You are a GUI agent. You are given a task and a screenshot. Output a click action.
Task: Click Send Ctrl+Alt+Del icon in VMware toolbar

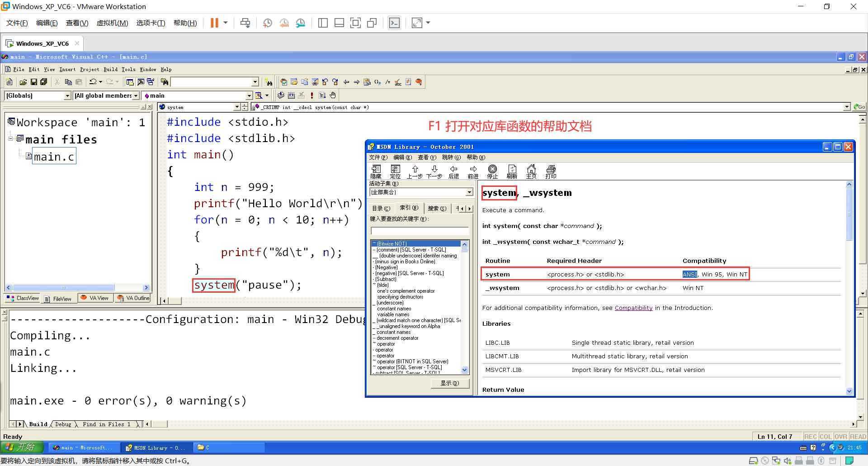coord(245,23)
